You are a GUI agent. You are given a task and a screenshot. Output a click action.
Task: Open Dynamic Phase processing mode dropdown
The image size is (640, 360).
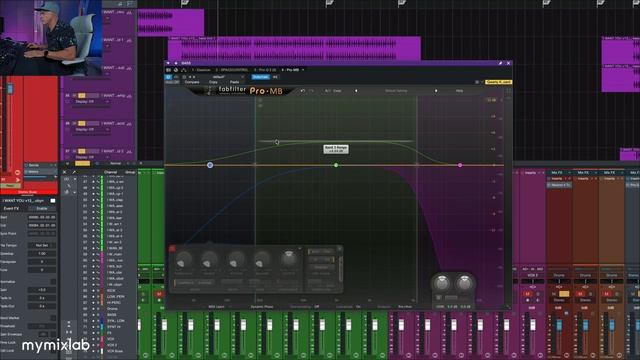pyautogui.click(x=262, y=307)
